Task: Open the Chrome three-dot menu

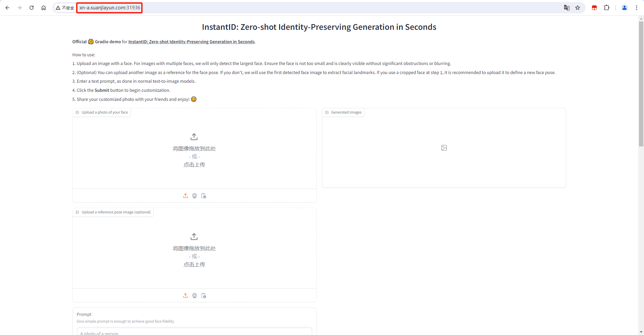Action: click(637, 8)
